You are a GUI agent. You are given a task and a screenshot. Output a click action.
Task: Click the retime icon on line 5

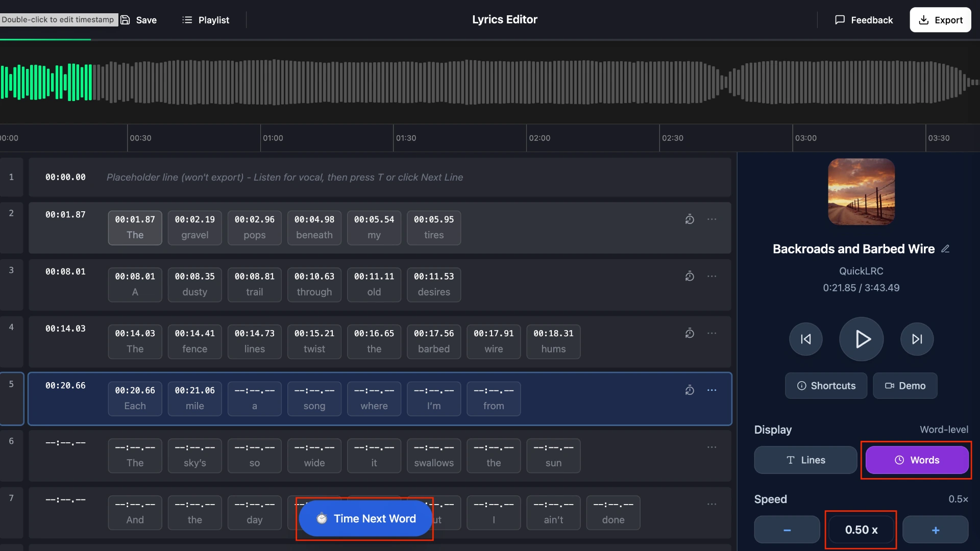click(690, 390)
